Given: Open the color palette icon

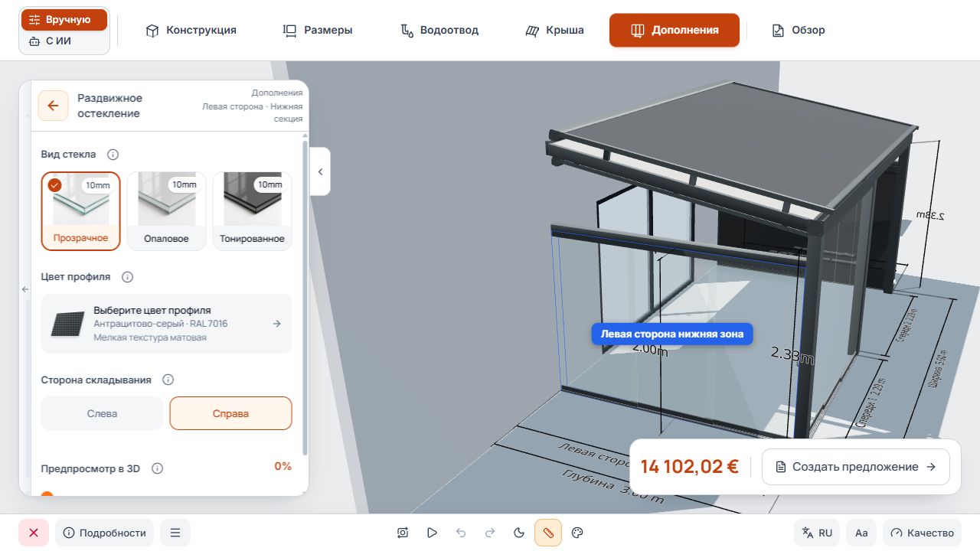Looking at the screenshot, I should (x=577, y=533).
